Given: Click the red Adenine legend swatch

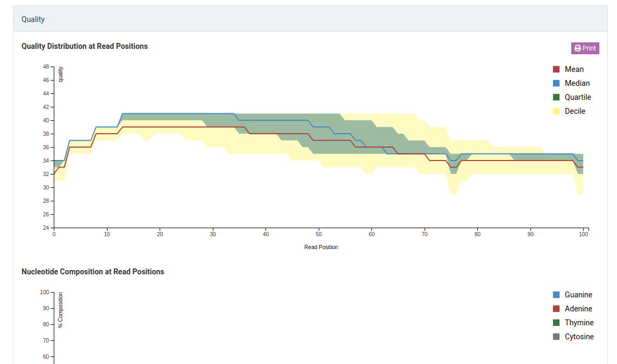Looking at the screenshot, I should click(555, 308).
